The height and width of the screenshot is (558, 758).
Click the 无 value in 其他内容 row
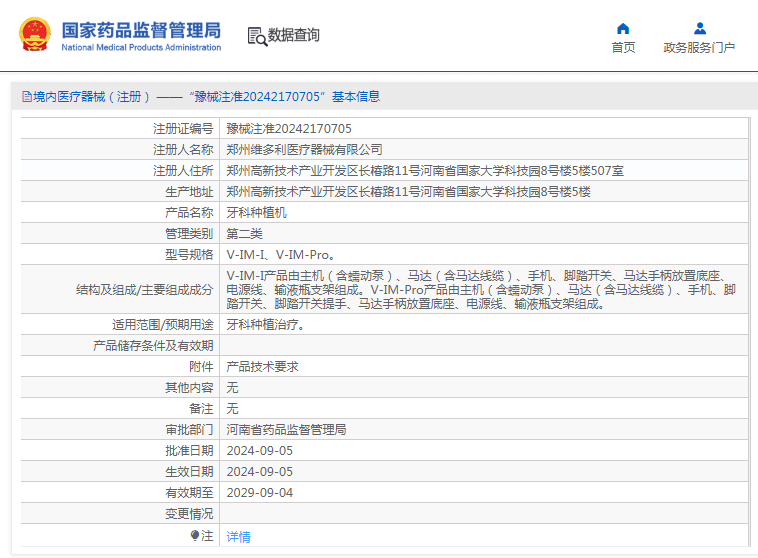tap(233, 387)
